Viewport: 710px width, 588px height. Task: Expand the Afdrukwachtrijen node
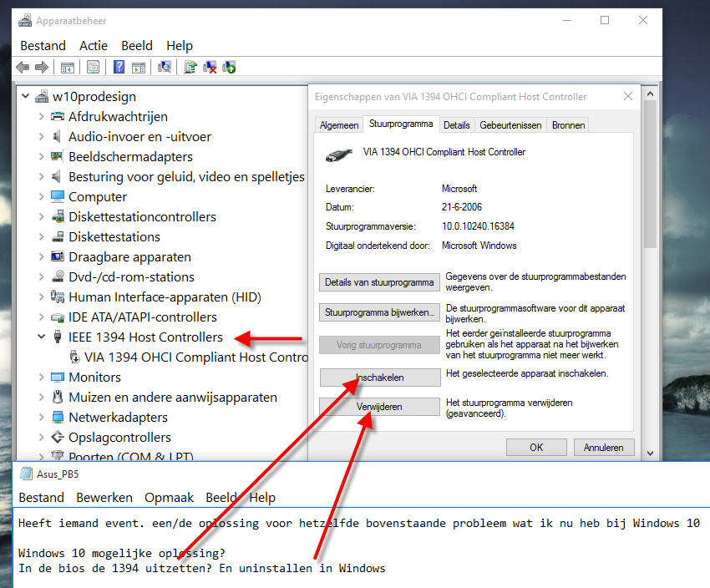point(41,116)
